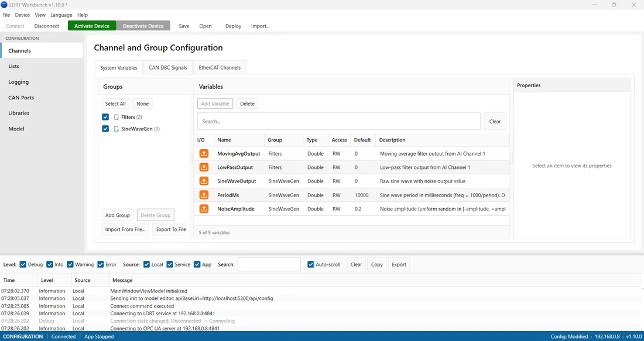The image size is (644, 341).
Task: Toggle the App source filter
Action: pyautogui.click(x=197, y=264)
